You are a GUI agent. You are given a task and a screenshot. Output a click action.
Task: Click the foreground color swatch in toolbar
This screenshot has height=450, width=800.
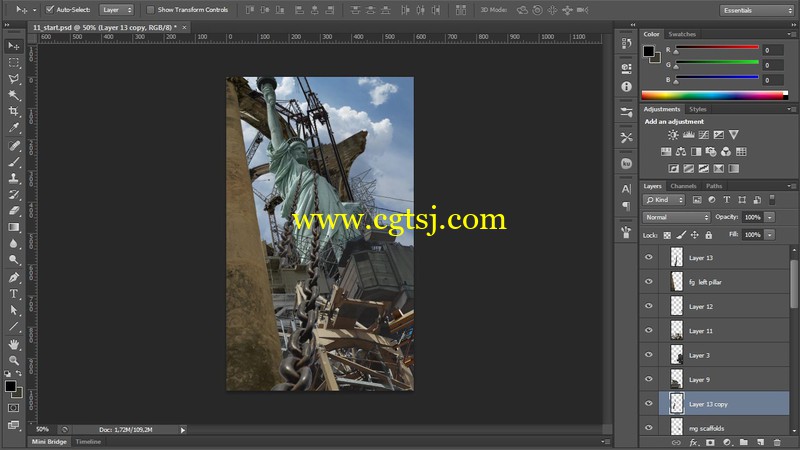pyautogui.click(x=10, y=386)
